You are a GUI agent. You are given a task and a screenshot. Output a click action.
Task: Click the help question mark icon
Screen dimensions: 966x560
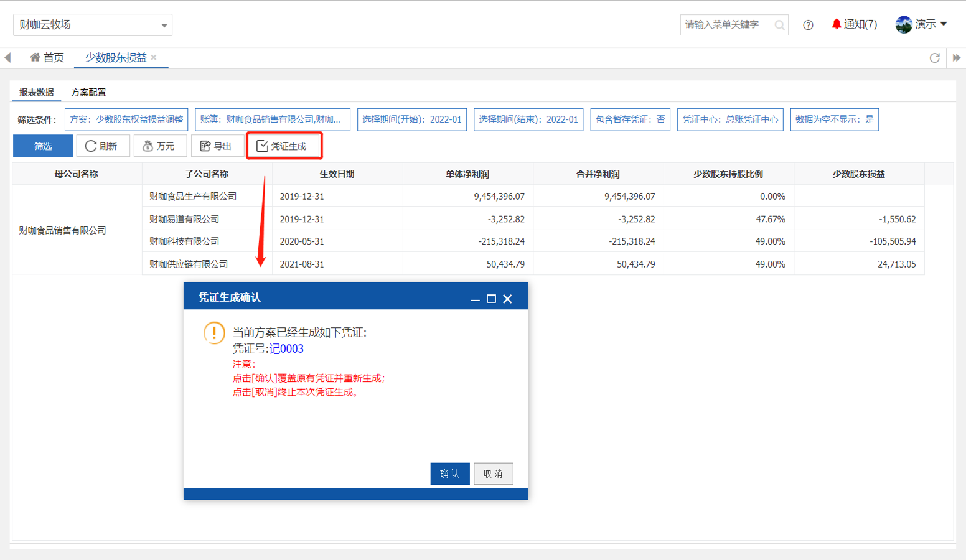click(x=808, y=25)
